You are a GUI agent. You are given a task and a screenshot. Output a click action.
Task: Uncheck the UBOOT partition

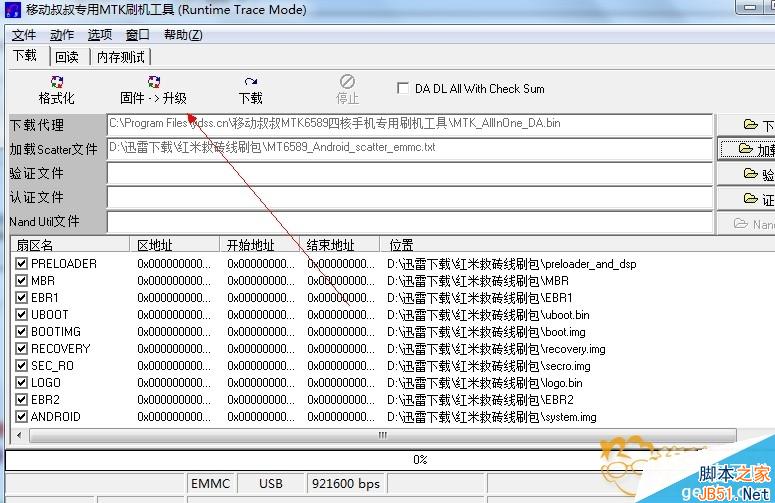click(21, 314)
